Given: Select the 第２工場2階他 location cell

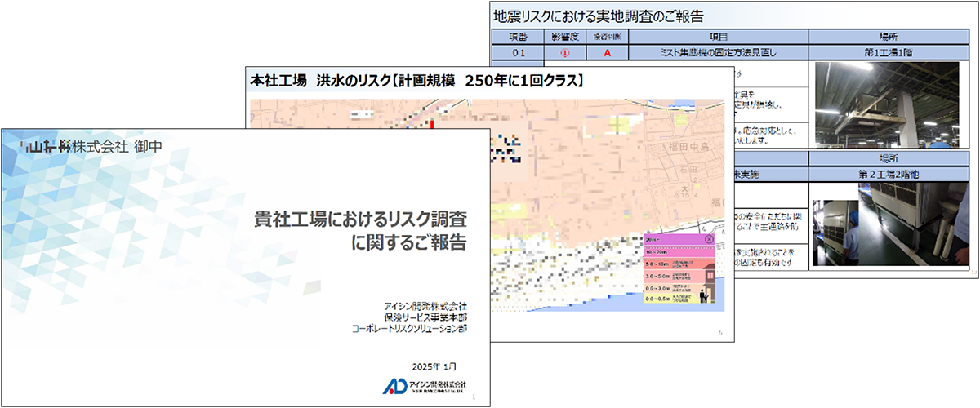Looking at the screenshot, I should click(889, 173).
